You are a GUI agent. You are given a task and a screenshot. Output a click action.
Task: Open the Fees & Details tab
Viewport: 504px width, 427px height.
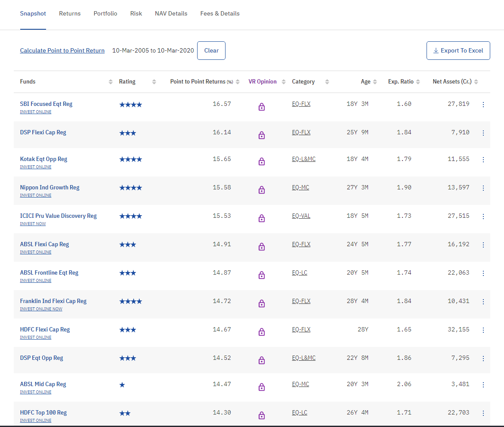[220, 13]
